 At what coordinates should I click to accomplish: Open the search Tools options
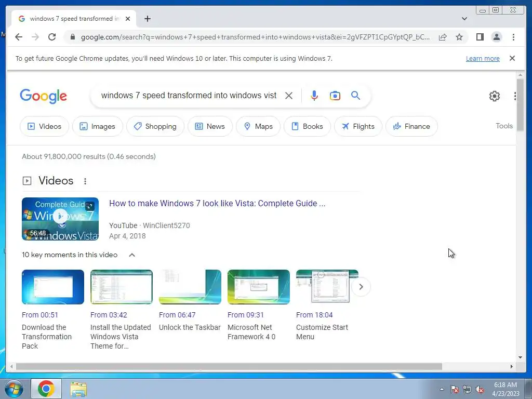tap(504, 126)
